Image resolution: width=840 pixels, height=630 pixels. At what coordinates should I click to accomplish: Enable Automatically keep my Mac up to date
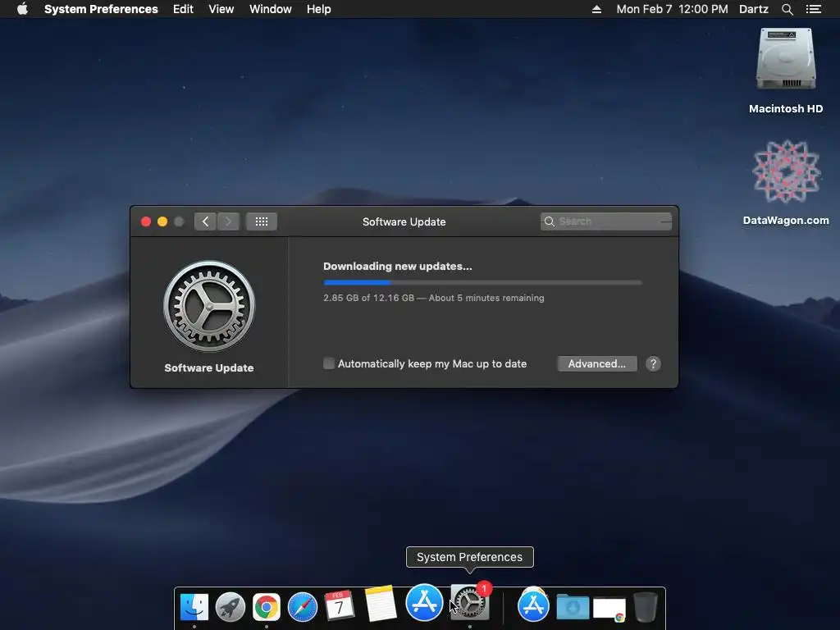click(328, 363)
